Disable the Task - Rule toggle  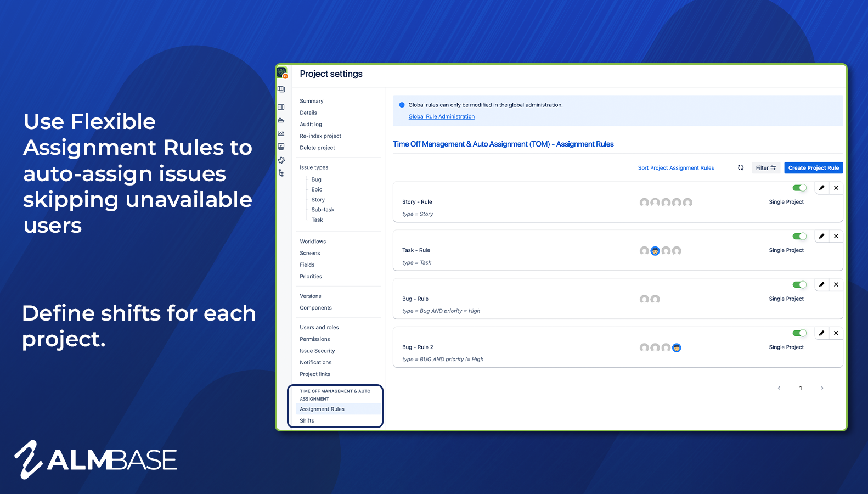pyautogui.click(x=799, y=236)
